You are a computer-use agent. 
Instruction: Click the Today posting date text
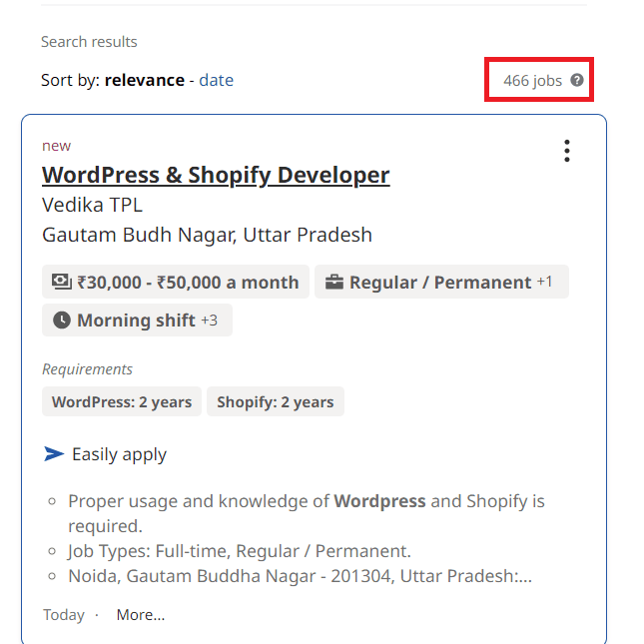coord(64,615)
